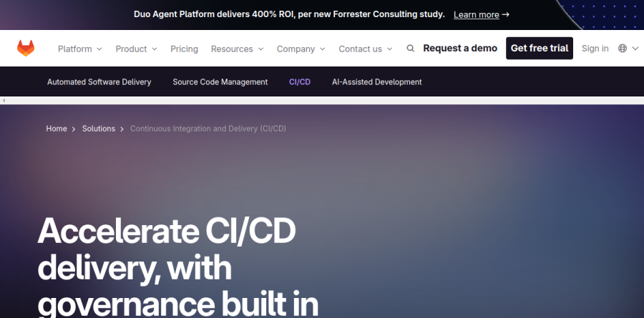The width and height of the screenshot is (644, 318).
Task: Click the GitLab fox logo
Action: tap(26, 49)
